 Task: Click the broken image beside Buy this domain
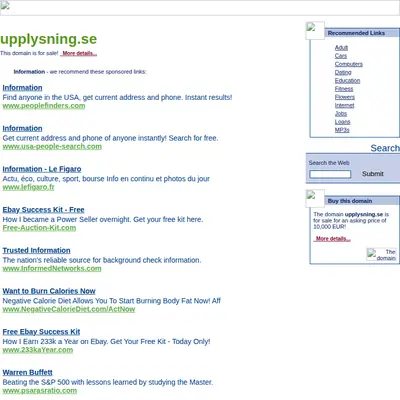coord(315,199)
